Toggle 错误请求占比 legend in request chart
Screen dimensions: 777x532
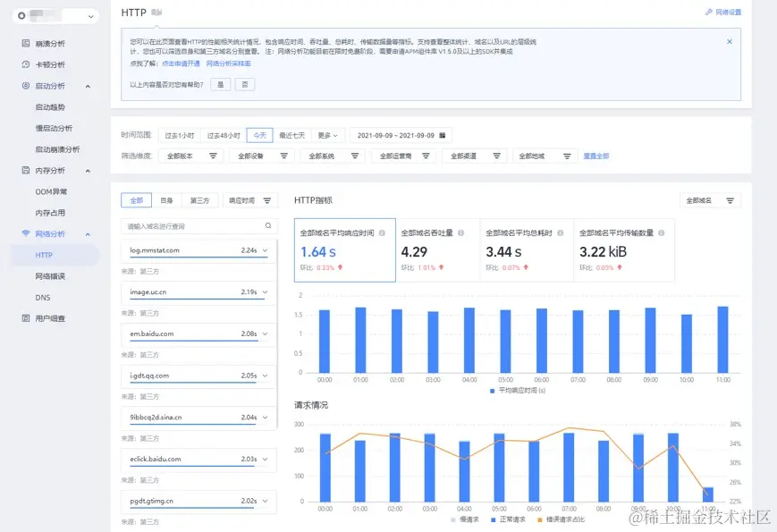point(561,519)
